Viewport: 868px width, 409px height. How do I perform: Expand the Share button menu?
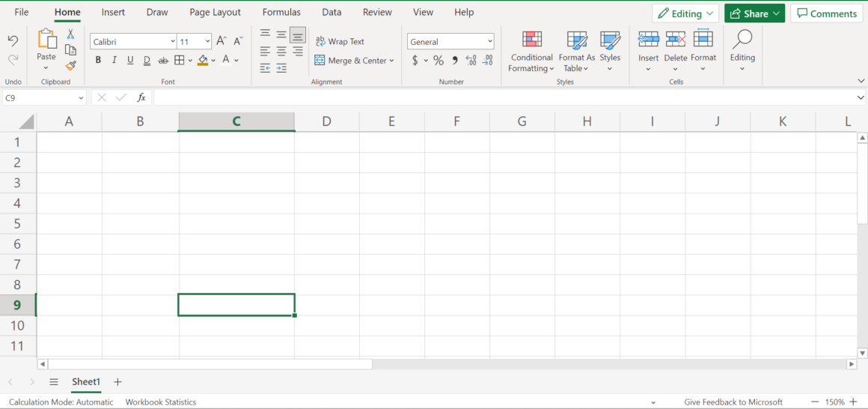777,13
